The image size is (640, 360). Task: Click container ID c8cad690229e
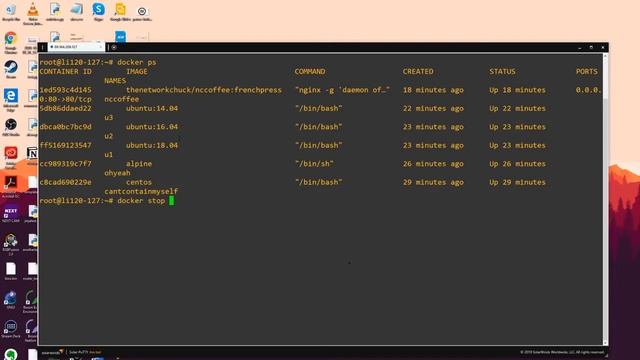tap(66, 182)
